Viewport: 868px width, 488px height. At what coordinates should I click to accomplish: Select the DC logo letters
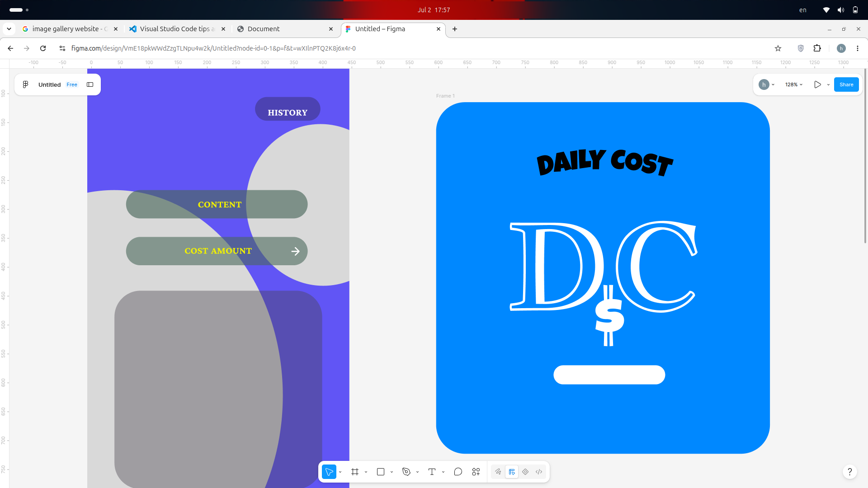click(x=604, y=267)
